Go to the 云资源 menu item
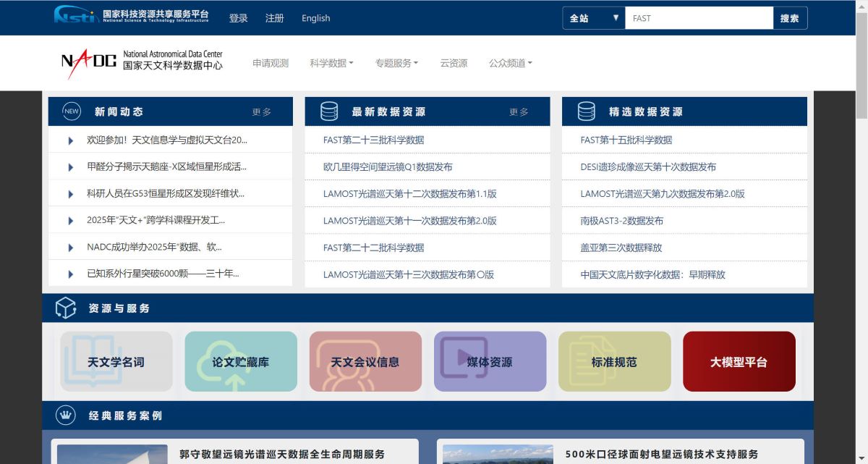This screenshot has height=464, width=868. click(x=454, y=64)
